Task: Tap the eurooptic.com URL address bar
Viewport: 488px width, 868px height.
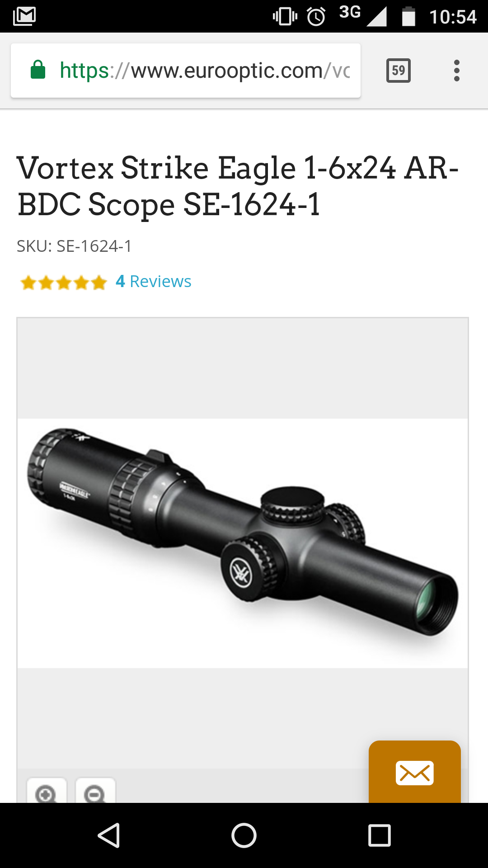Action: pyautogui.click(x=186, y=71)
